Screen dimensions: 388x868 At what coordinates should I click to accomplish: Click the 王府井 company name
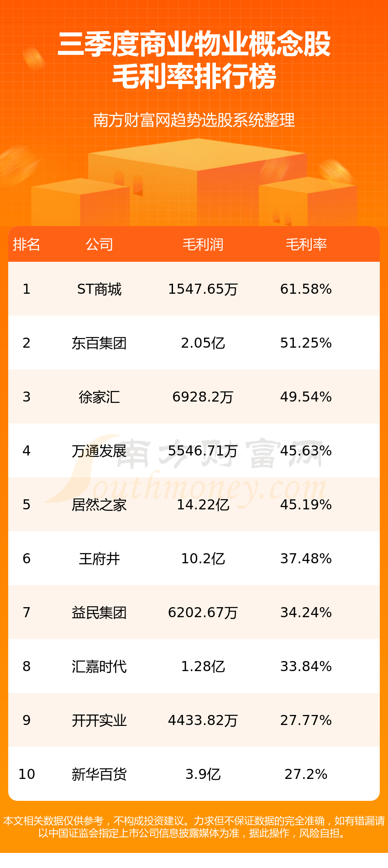[x=99, y=559]
